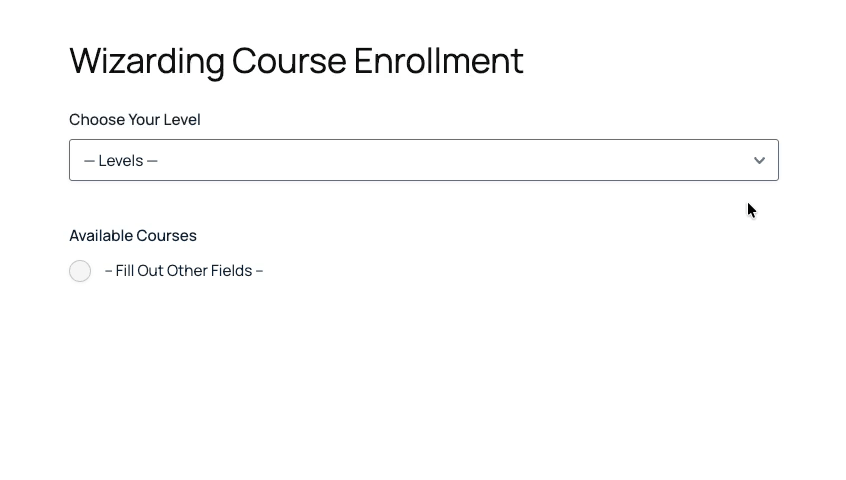The image size is (846, 480).
Task: Click the '– Fill Out Other Fields –' label
Action: (184, 271)
